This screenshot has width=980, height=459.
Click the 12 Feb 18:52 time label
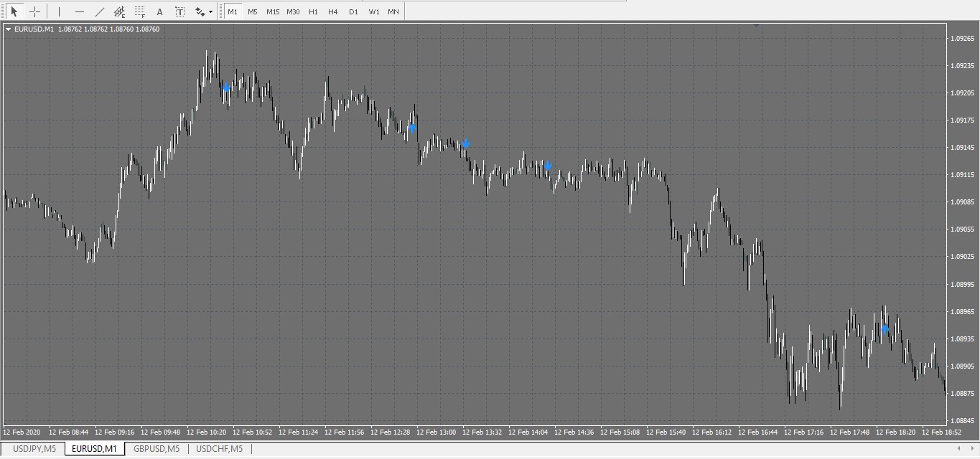pyautogui.click(x=941, y=432)
